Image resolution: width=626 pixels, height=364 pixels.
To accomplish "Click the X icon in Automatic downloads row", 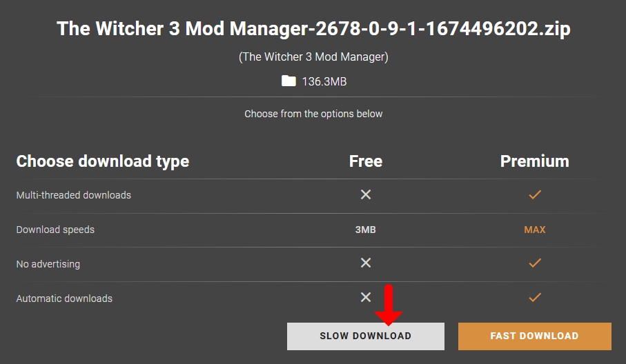I will click(x=366, y=297).
